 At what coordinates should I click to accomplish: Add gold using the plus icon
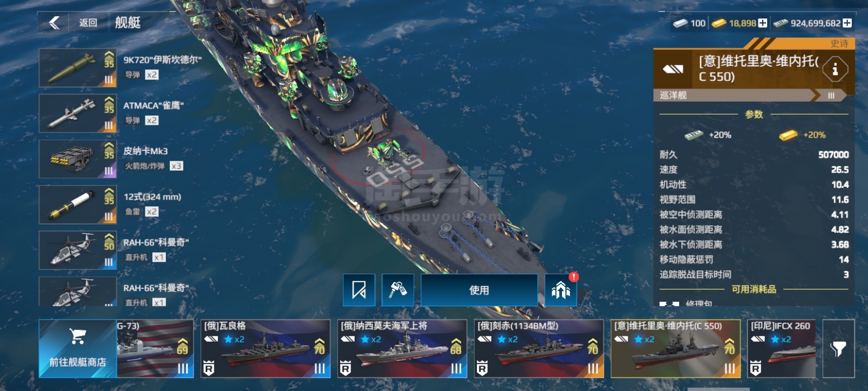point(763,23)
